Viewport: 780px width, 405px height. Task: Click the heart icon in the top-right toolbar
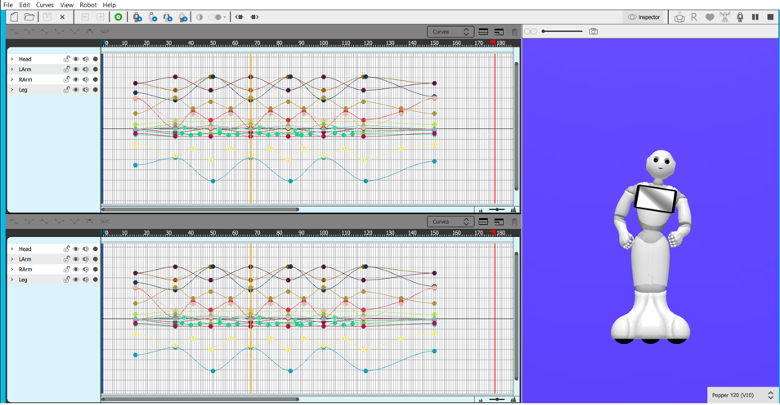click(709, 17)
